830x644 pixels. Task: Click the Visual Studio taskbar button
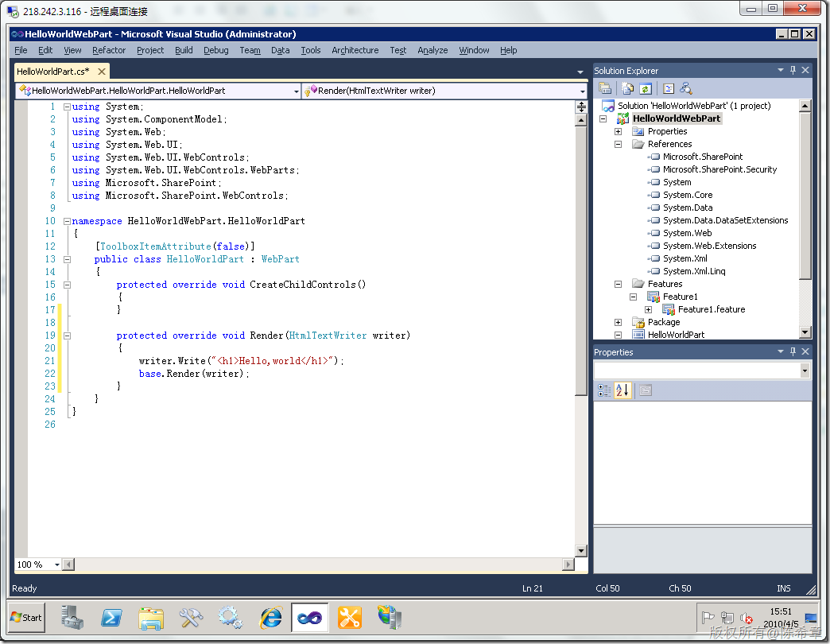pos(310,618)
